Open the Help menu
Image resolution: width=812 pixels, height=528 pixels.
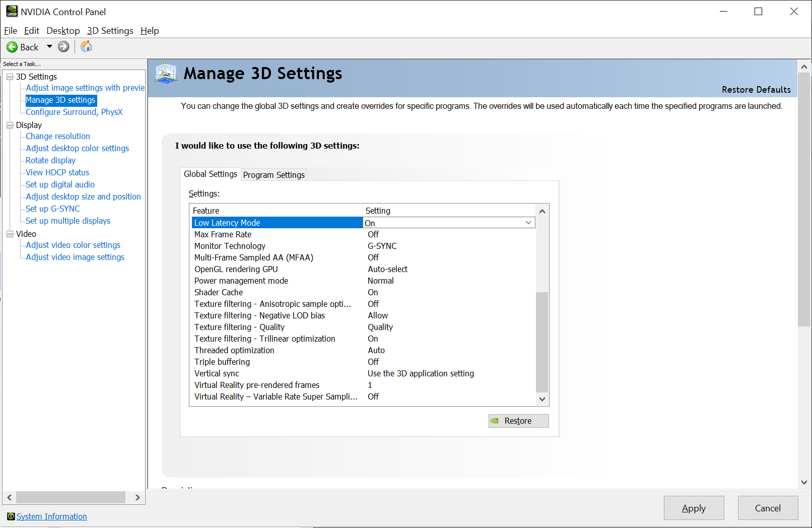click(x=150, y=31)
